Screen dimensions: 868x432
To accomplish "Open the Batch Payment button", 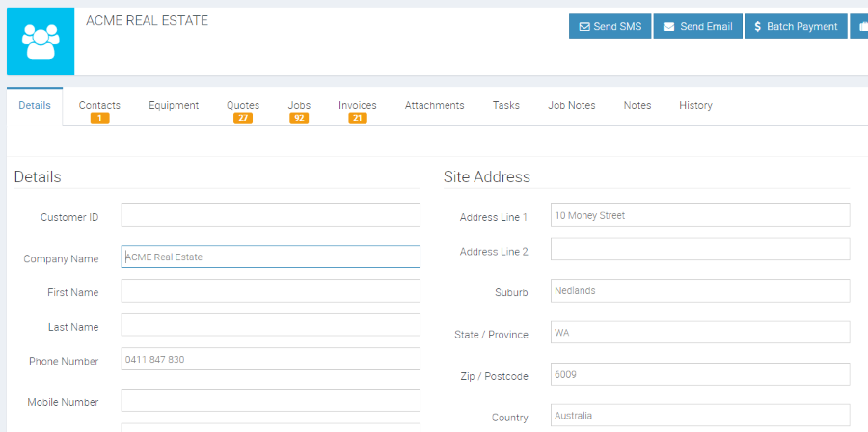I will coord(796,26).
